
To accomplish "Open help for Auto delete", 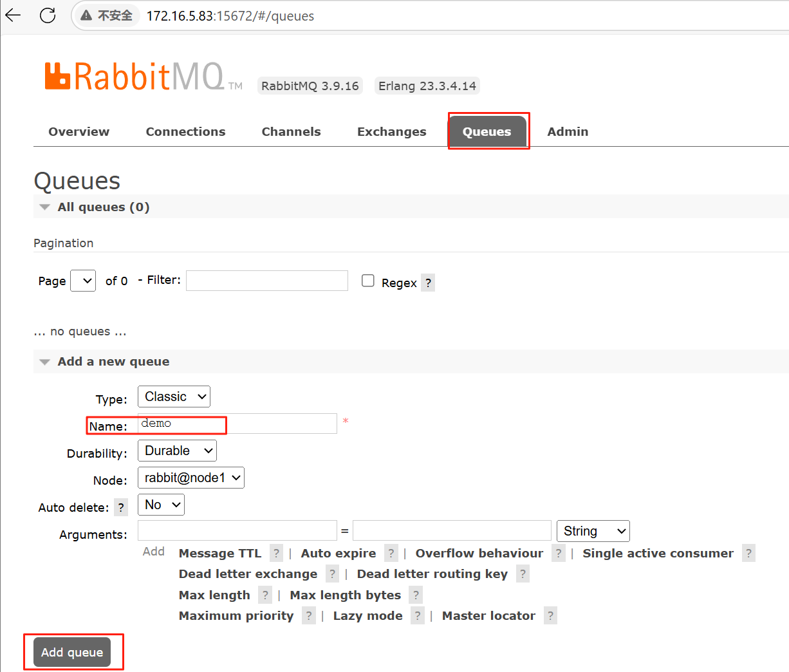I will 121,507.
